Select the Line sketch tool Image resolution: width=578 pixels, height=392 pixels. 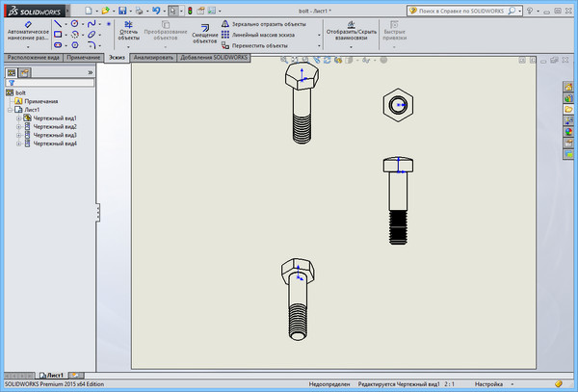pyautogui.click(x=59, y=23)
